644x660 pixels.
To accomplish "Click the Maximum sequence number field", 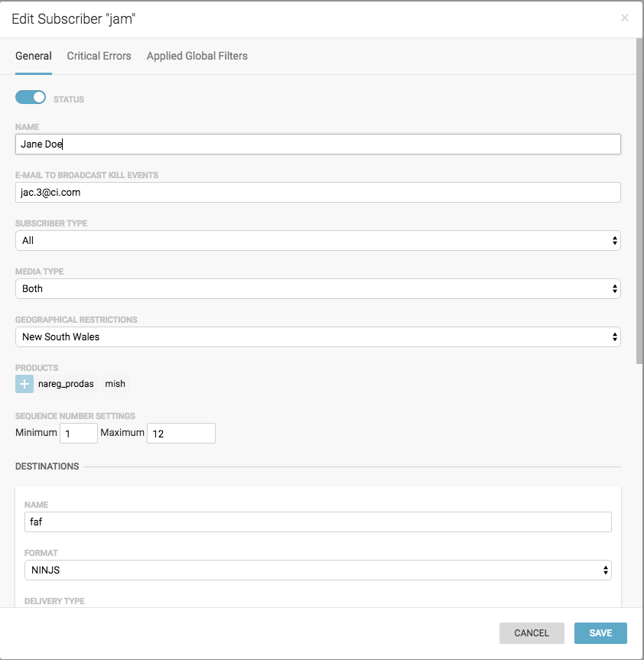I will [x=181, y=434].
